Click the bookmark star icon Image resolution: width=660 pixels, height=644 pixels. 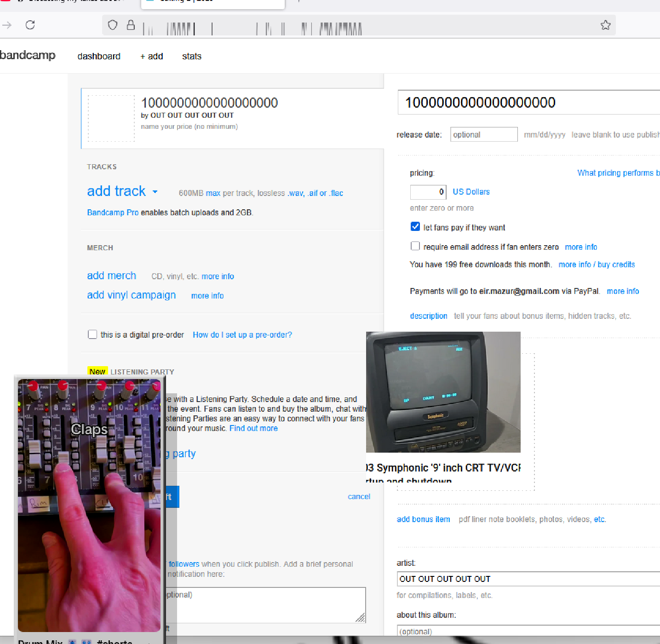[605, 25]
